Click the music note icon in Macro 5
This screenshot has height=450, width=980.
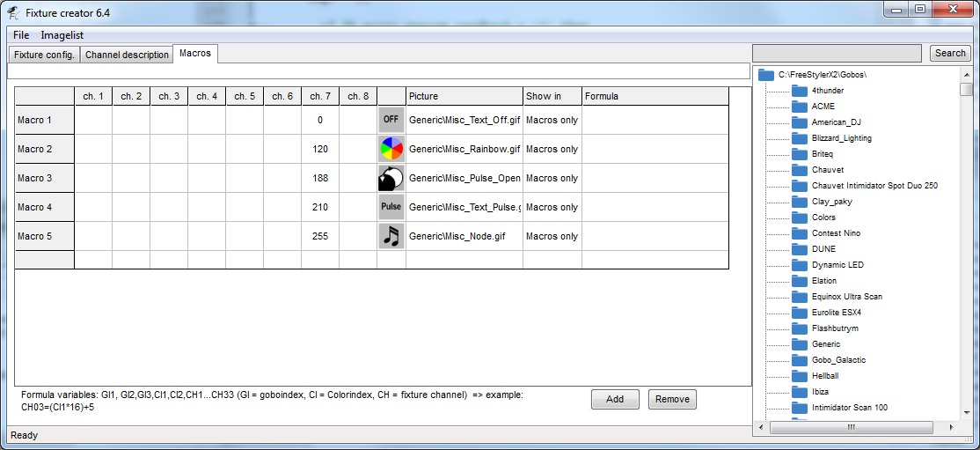point(391,236)
